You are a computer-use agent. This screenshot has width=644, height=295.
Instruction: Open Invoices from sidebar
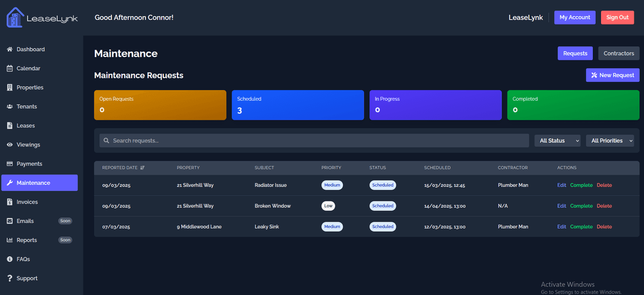point(39,202)
